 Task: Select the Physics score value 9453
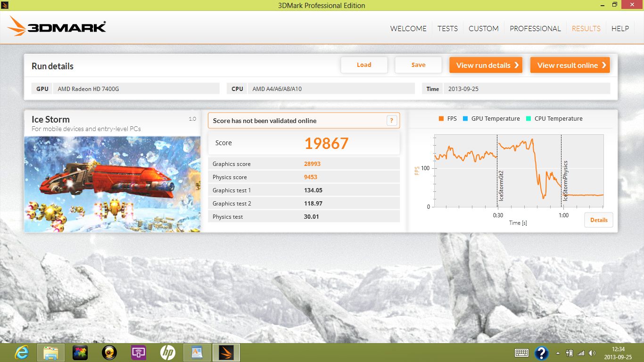[x=311, y=177]
